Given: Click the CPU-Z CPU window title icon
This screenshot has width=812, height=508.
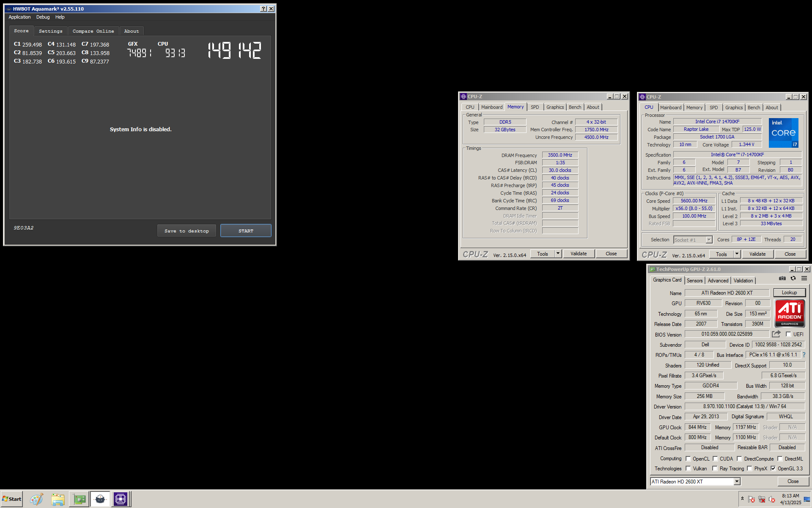Looking at the screenshot, I should (x=642, y=97).
